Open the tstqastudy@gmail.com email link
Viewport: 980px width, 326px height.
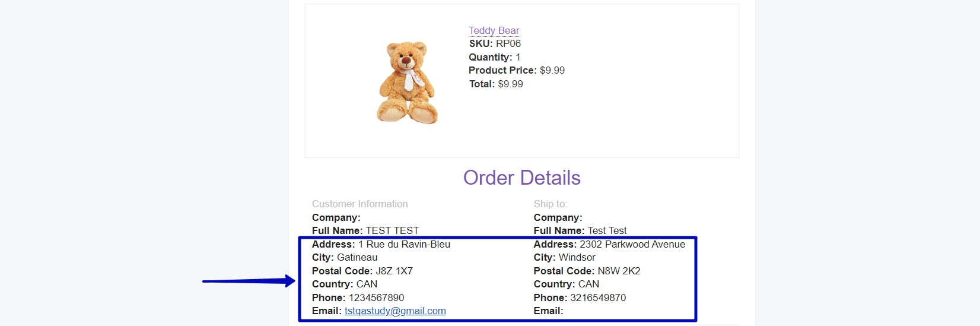[x=395, y=311]
